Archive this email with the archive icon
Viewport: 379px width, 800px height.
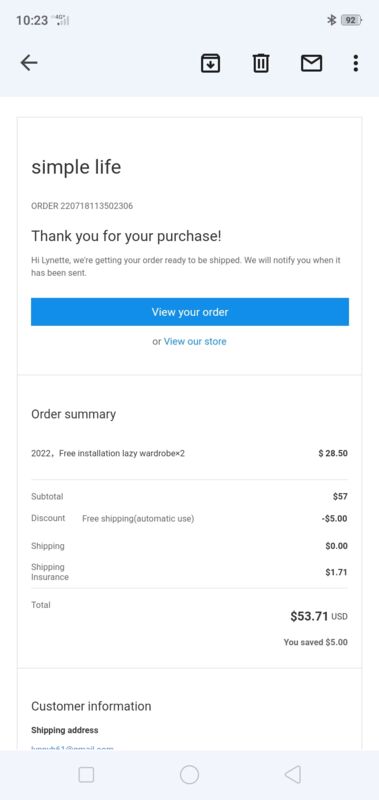pyautogui.click(x=210, y=63)
